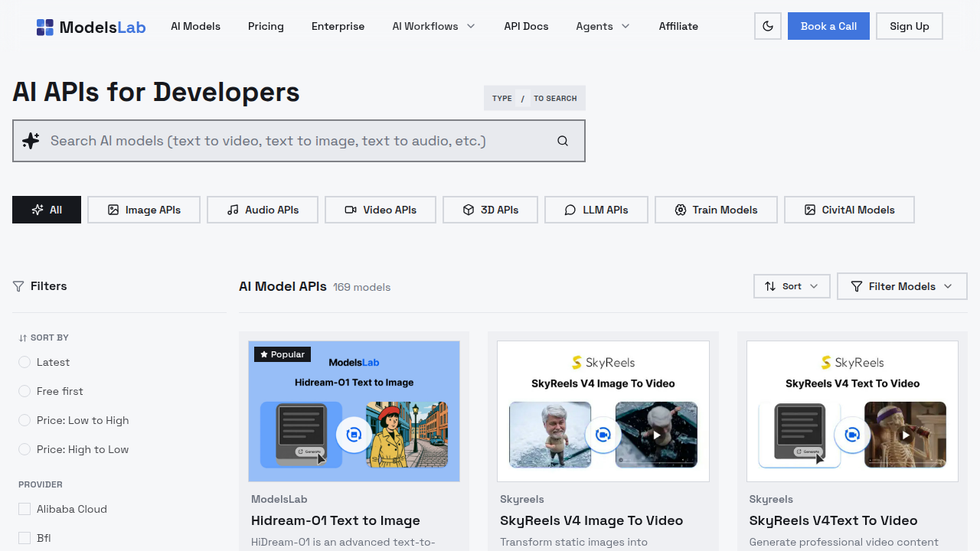This screenshot has height=551, width=980.
Task: Click the Popular star badge
Action: [x=283, y=354]
